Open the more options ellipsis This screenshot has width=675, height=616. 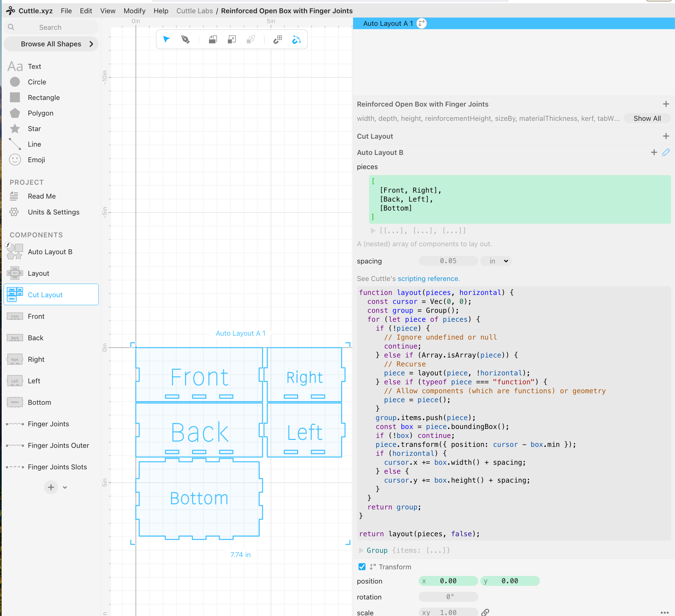665,612
